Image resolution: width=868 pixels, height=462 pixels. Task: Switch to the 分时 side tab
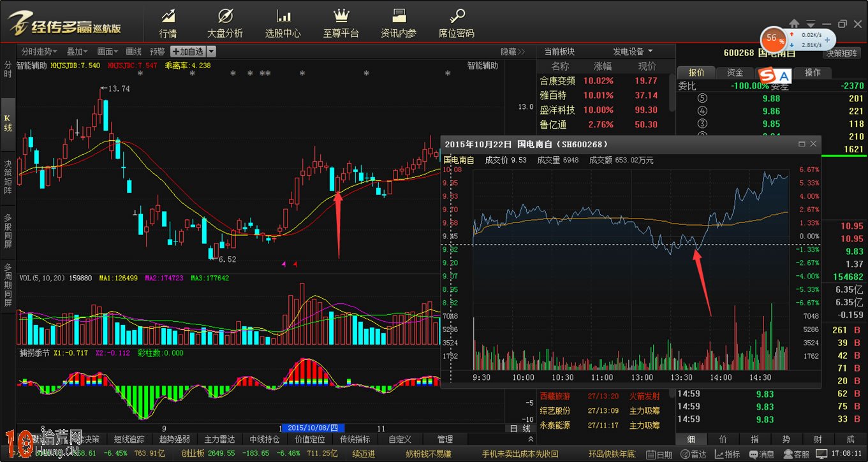[8, 69]
